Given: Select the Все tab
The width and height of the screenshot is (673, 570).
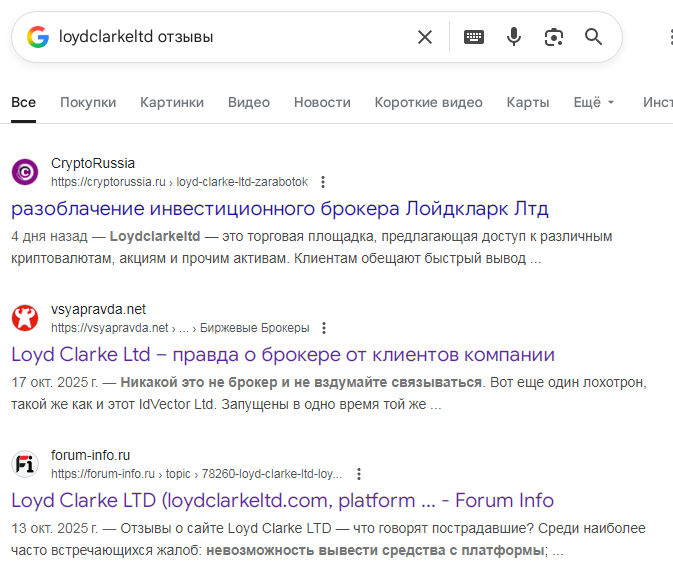Looking at the screenshot, I should click(23, 103).
